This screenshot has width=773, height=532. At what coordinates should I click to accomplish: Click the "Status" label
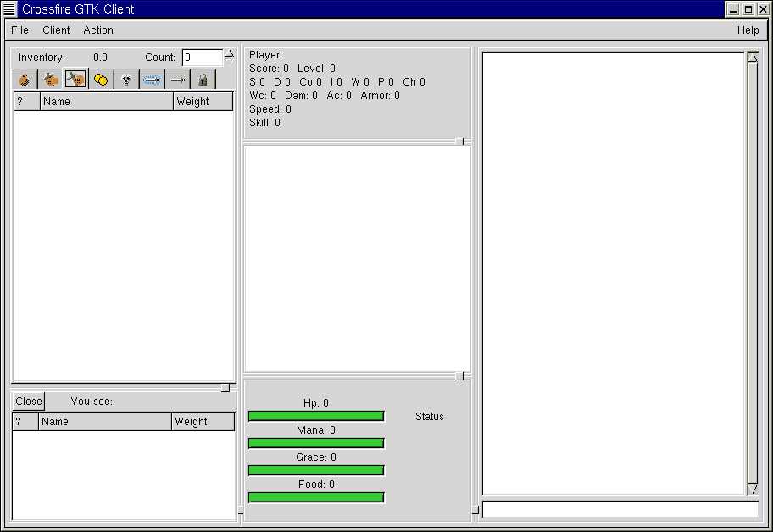[x=430, y=417]
